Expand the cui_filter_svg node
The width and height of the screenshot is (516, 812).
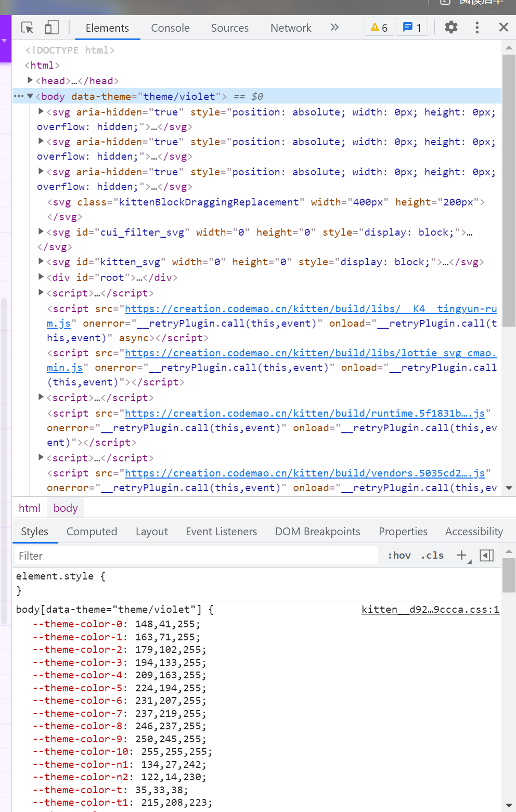41,231
